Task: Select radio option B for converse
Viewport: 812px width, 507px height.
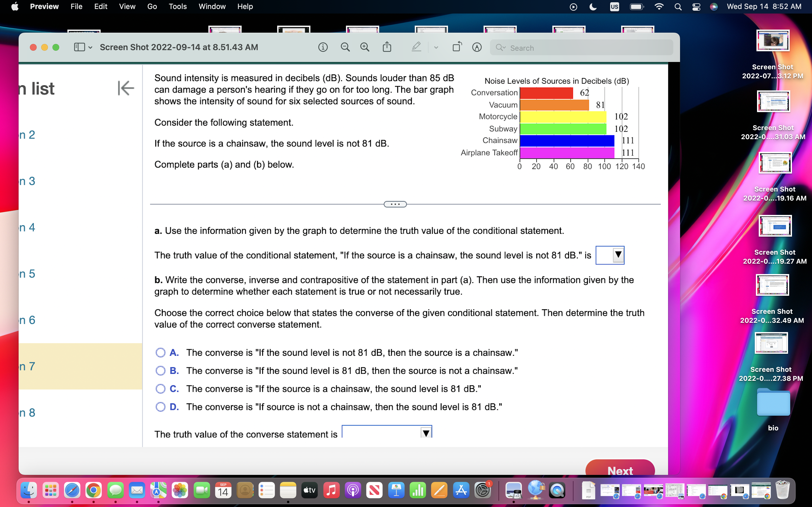Action: point(160,370)
